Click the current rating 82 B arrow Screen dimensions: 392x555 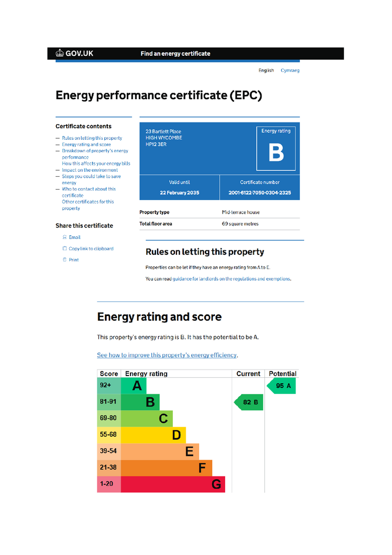pos(249,402)
